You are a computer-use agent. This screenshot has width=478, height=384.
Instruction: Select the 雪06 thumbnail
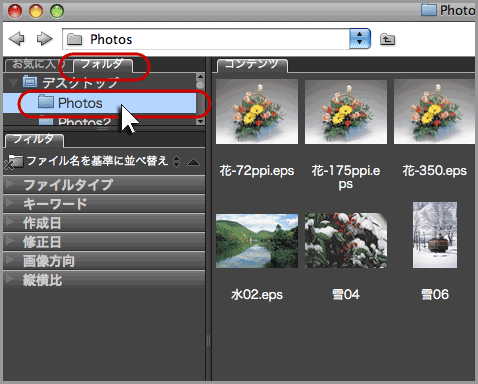click(x=435, y=235)
